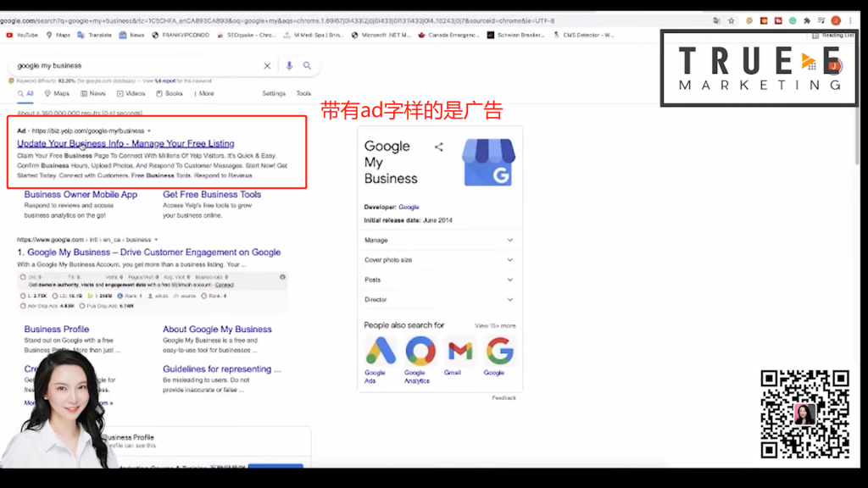The width and height of the screenshot is (868, 488).
Task: Open 'Google My Business – Drive Customer Engagement' result
Action: (154, 252)
